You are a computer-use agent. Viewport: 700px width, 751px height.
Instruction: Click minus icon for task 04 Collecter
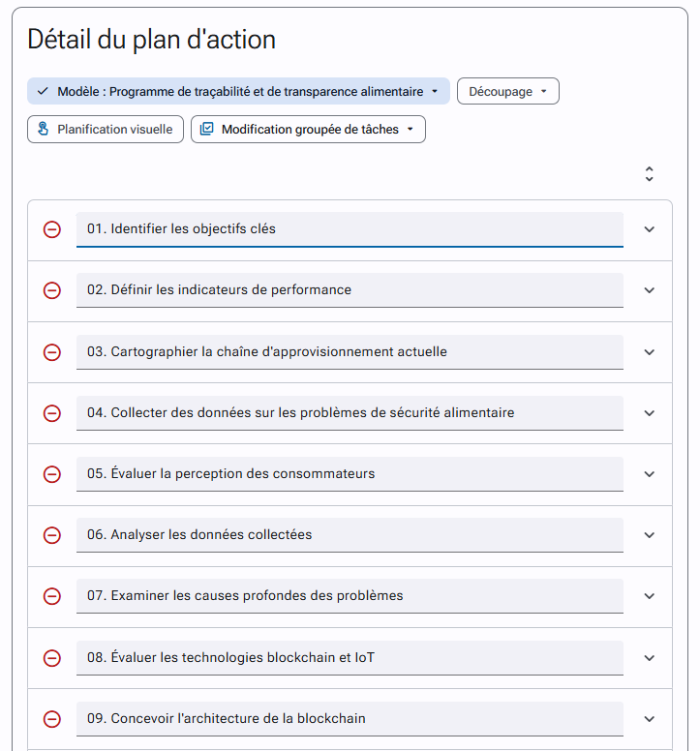(51, 413)
